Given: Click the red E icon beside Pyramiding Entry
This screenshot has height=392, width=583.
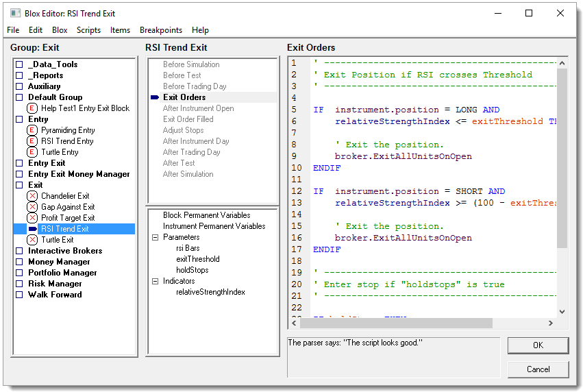Looking at the screenshot, I should 32,130.
